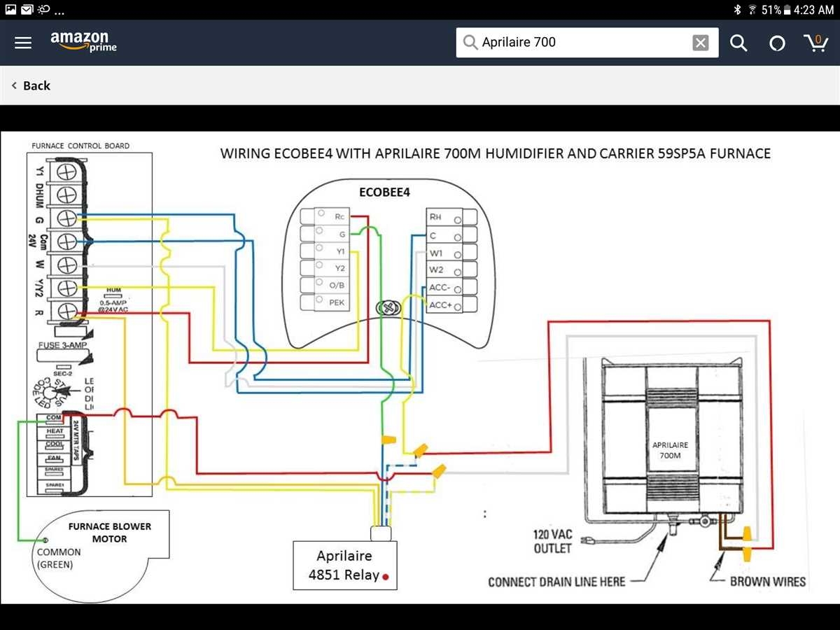This screenshot has width=840, height=630.
Task: Tap the magnifying glass search icon
Action: 738,43
